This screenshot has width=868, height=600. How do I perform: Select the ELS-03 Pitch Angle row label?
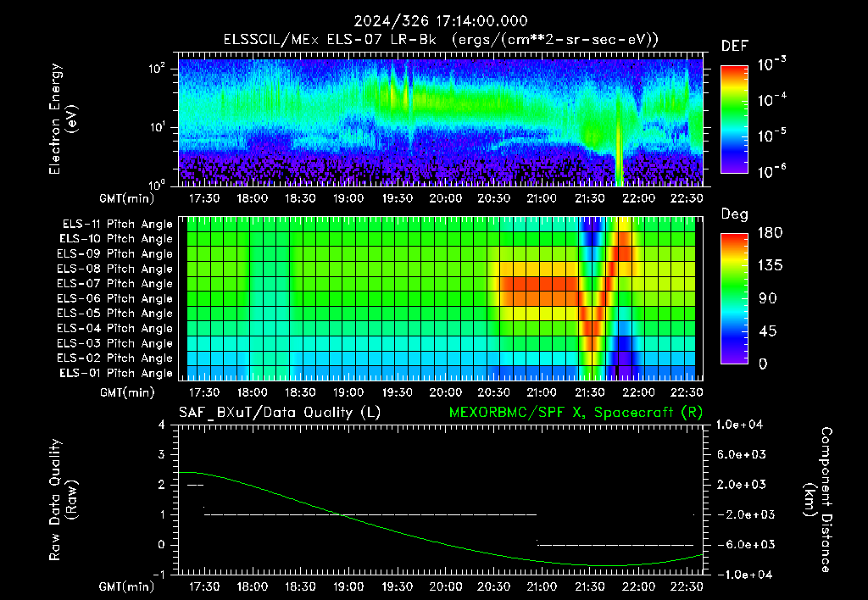pos(115,344)
